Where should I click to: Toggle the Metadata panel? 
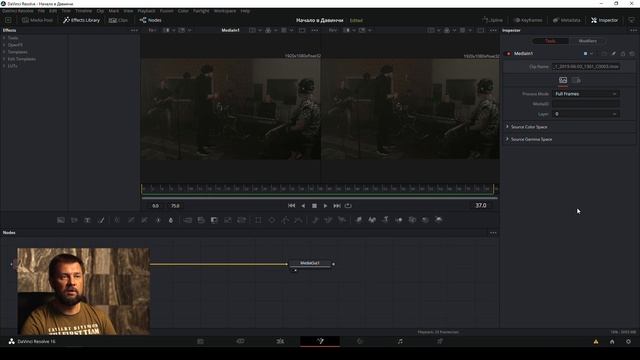[566, 20]
